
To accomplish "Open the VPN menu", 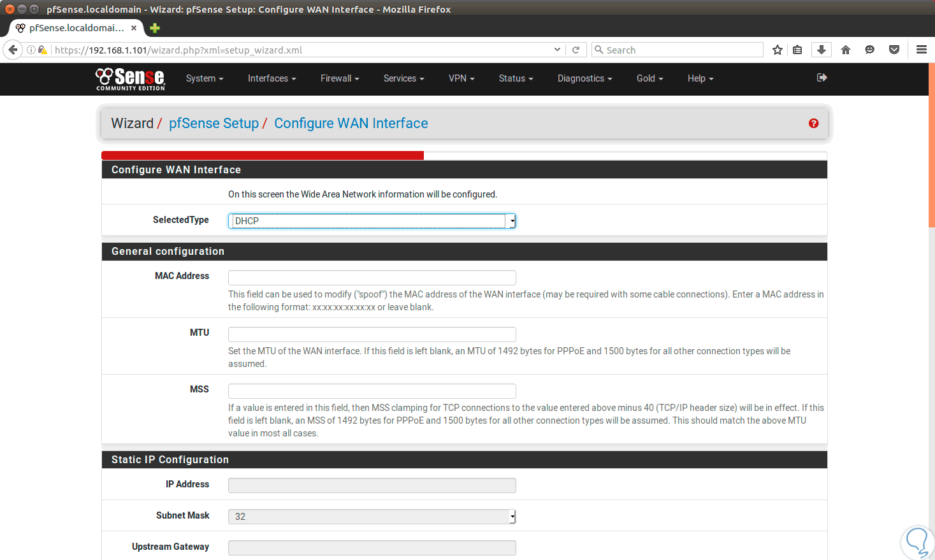I will [461, 78].
